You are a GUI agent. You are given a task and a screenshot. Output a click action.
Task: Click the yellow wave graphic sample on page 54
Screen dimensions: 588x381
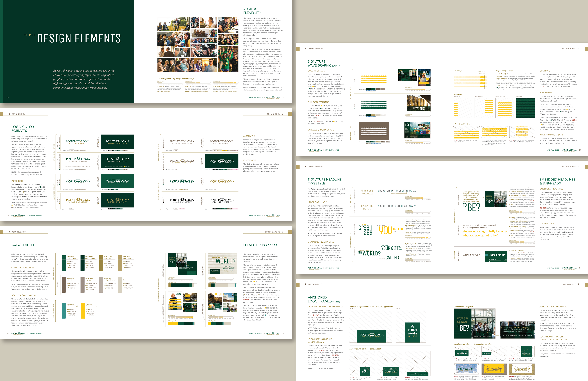point(374,79)
